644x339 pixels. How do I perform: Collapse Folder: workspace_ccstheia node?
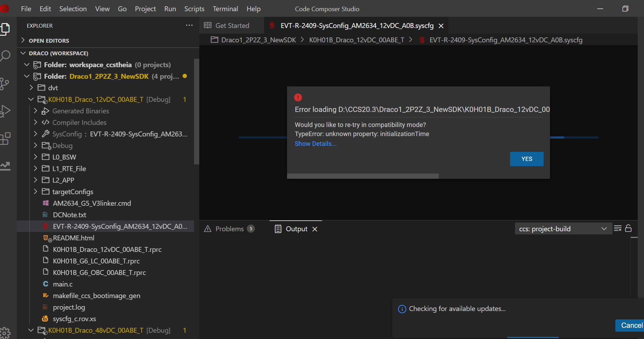click(27, 65)
